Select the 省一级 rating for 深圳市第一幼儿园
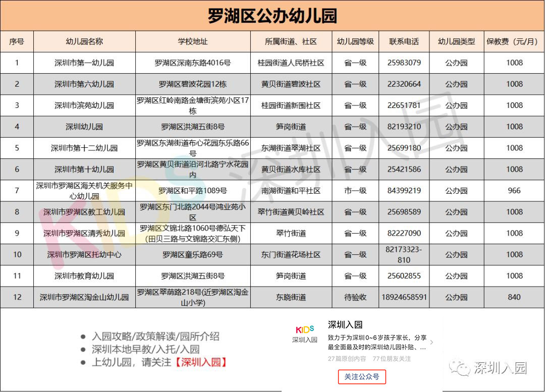The width and height of the screenshot is (545, 392). tap(355, 63)
